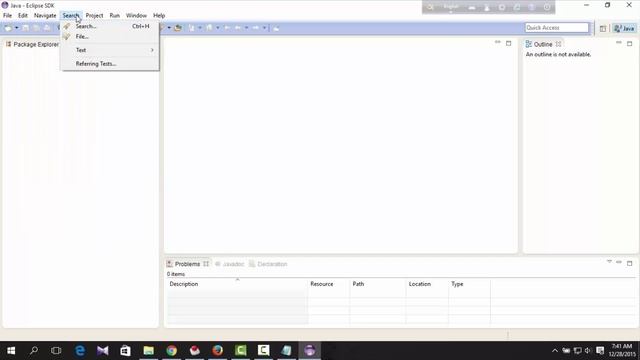Show hidden system tray icons
This screenshot has height=360, width=640.
pos(555,351)
